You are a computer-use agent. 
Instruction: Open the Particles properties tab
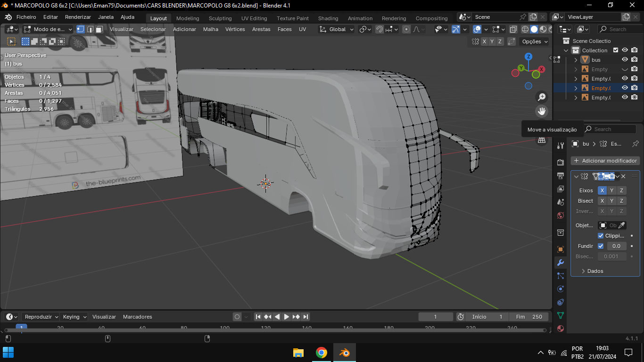561,276
